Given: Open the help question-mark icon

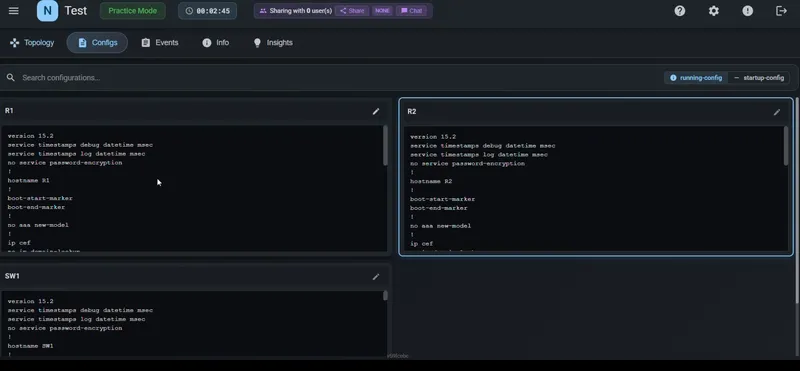Looking at the screenshot, I should coord(680,11).
